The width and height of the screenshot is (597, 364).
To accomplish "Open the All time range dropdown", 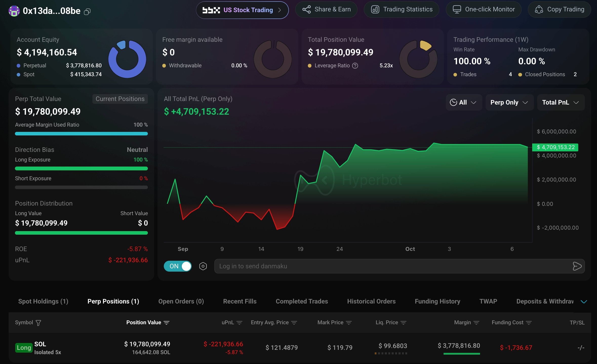I will tap(464, 102).
